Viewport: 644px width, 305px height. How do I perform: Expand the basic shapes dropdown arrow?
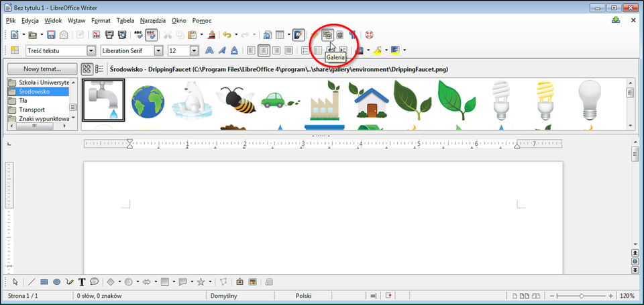click(x=119, y=282)
